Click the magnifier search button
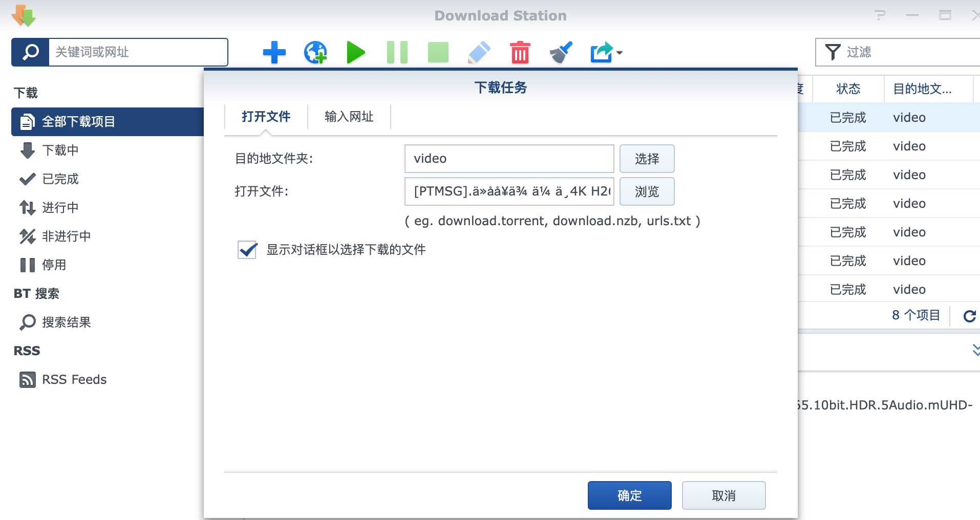980x520 pixels. point(30,52)
